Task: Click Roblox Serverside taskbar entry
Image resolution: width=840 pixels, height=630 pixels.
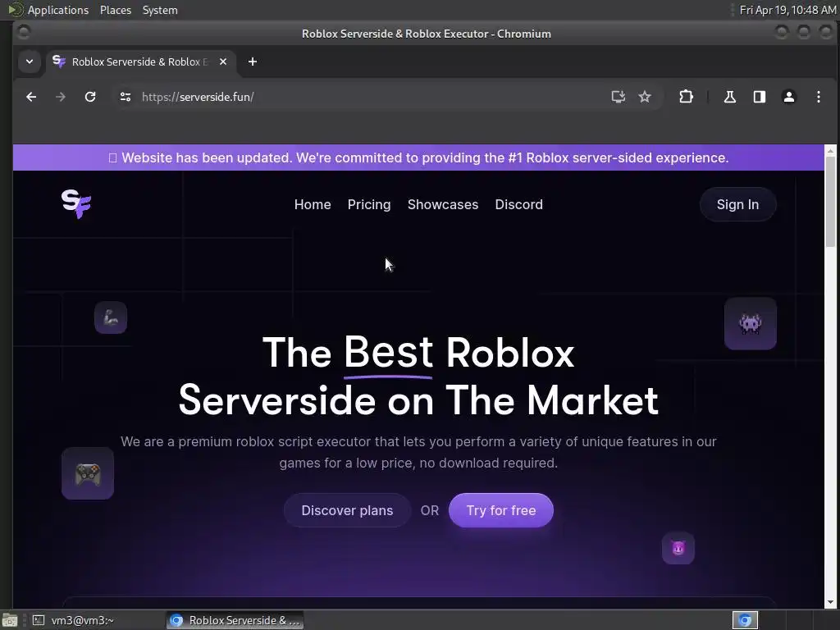Action: point(235,620)
